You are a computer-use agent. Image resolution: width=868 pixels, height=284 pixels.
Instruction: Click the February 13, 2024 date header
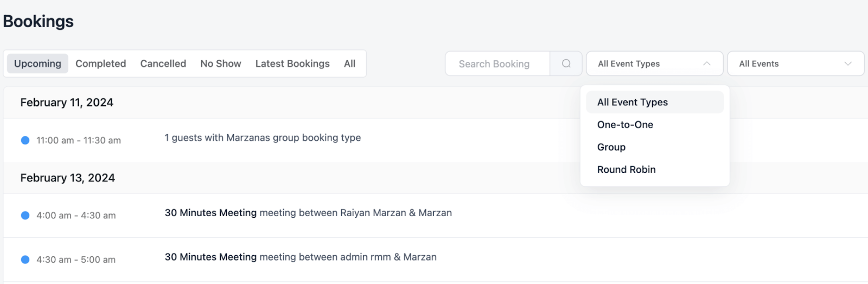pyautogui.click(x=68, y=178)
